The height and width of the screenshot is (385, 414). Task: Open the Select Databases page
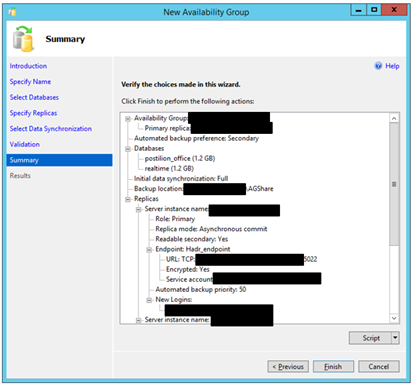click(x=34, y=97)
